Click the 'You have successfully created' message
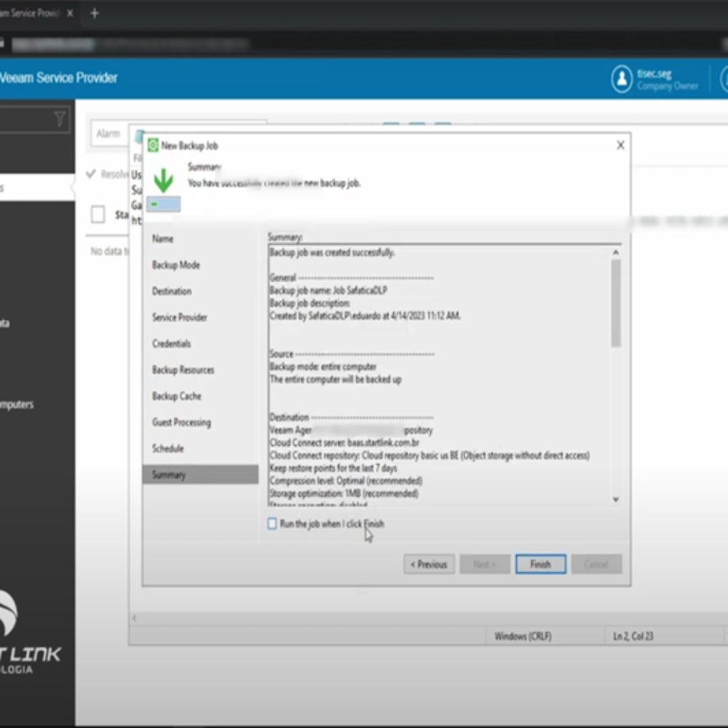Viewport: 728px width, 728px height. (274, 183)
